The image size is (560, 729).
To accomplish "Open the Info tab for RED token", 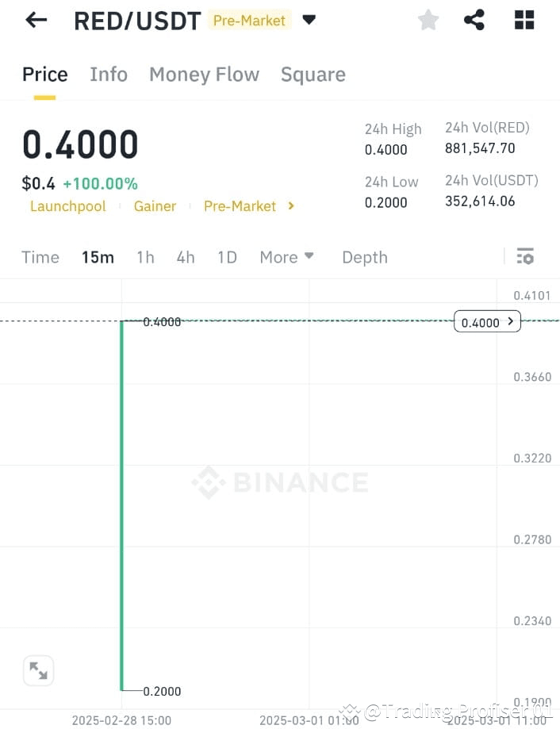I will 108,74.
